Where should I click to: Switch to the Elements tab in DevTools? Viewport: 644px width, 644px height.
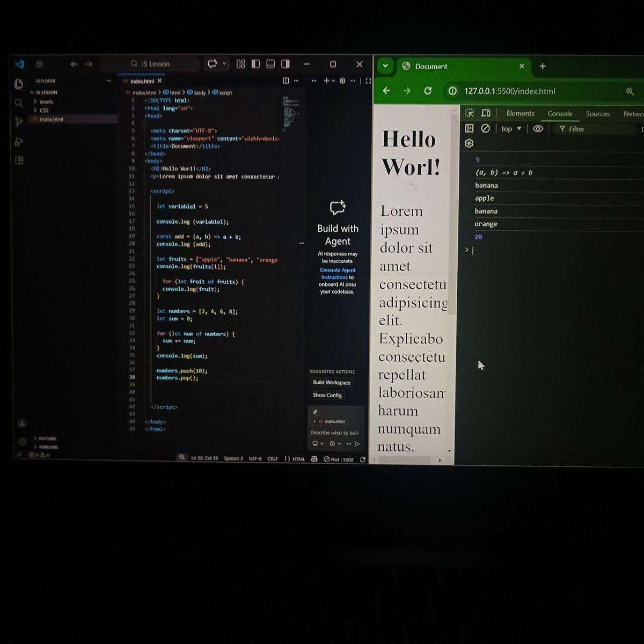point(520,113)
